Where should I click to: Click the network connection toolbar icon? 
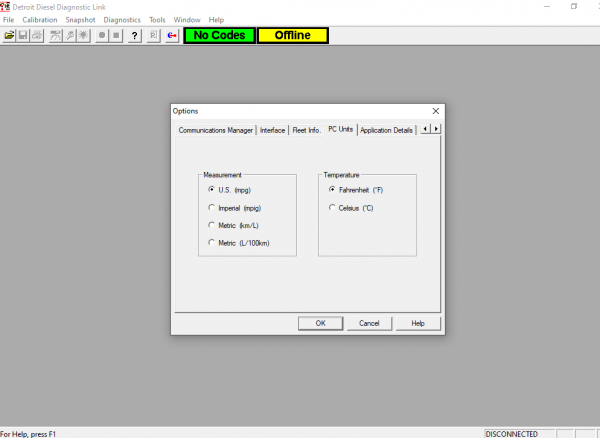click(x=55, y=36)
